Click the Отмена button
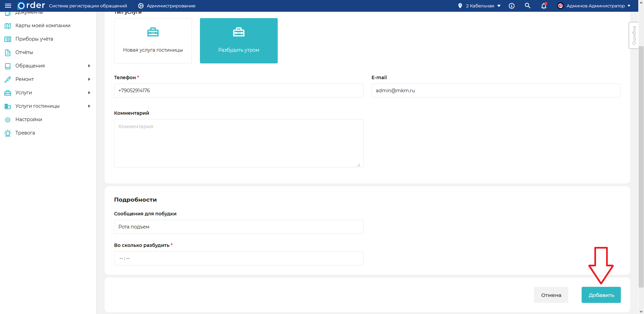 click(x=551, y=295)
